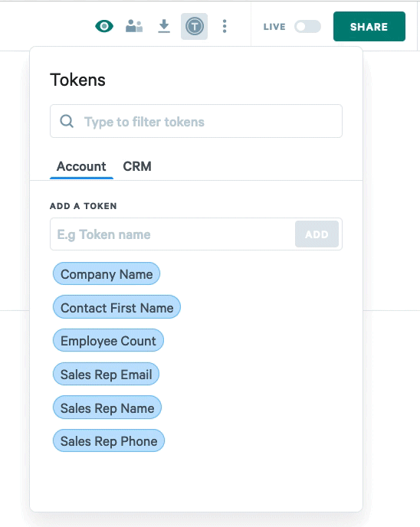Toggle the LIVE switch
Viewport: 420px width, 527px height.
point(307,27)
